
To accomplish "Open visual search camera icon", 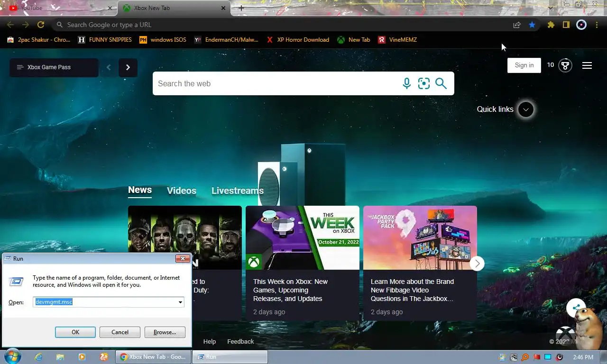I will tap(424, 83).
